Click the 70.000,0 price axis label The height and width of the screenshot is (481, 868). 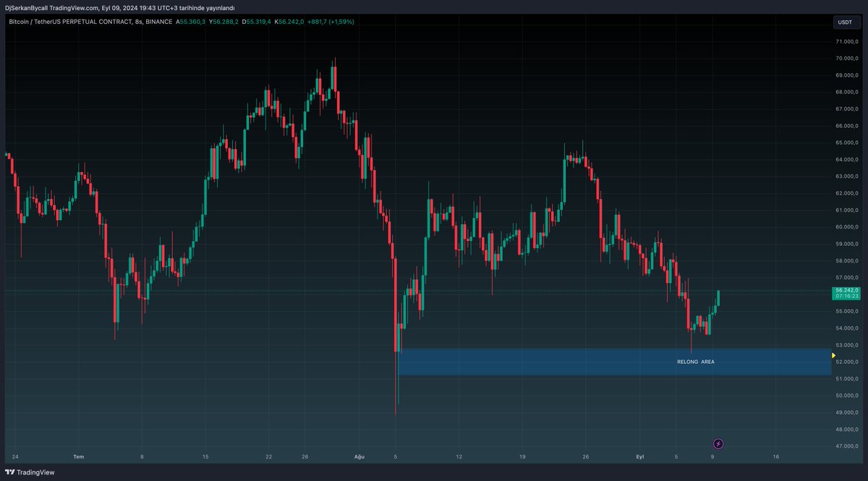click(x=846, y=59)
